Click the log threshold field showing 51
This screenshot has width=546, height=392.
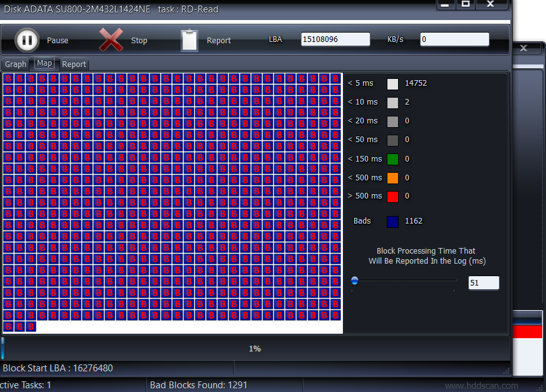click(x=484, y=283)
